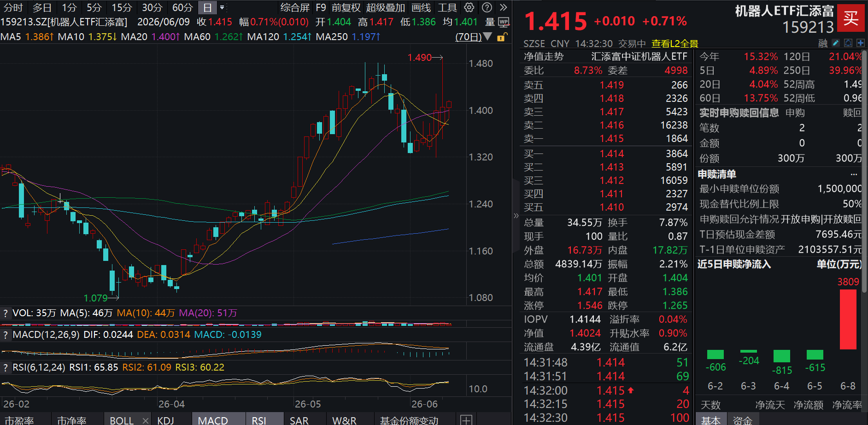Image resolution: width=868 pixels, height=425 pixels.
Task: Toggle the MACD indicator tab off
Action: click(x=213, y=420)
